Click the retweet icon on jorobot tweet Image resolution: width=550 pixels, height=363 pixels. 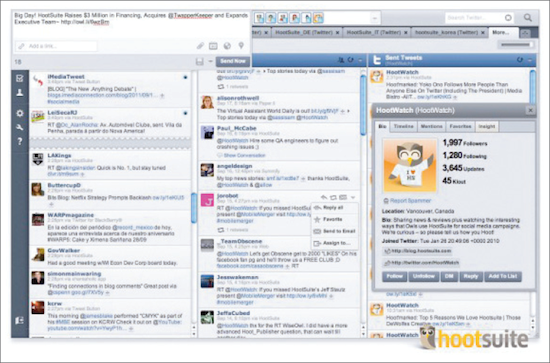click(333, 197)
